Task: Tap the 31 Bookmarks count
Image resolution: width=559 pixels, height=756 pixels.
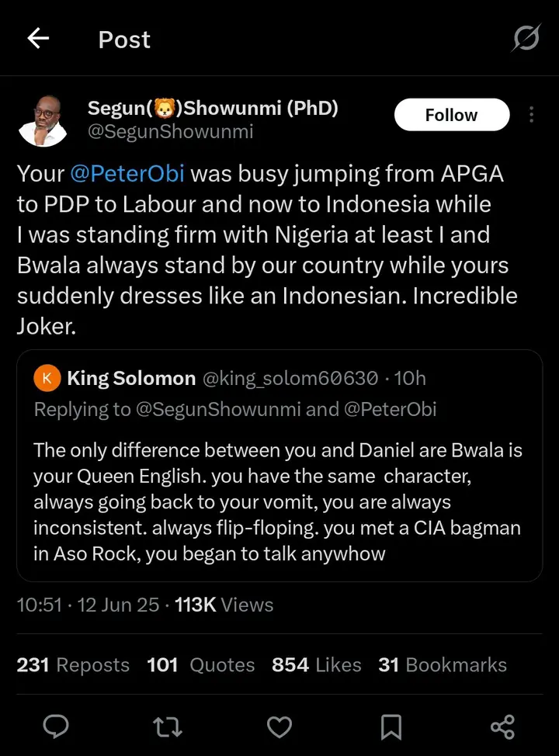Action: pyautogui.click(x=442, y=665)
